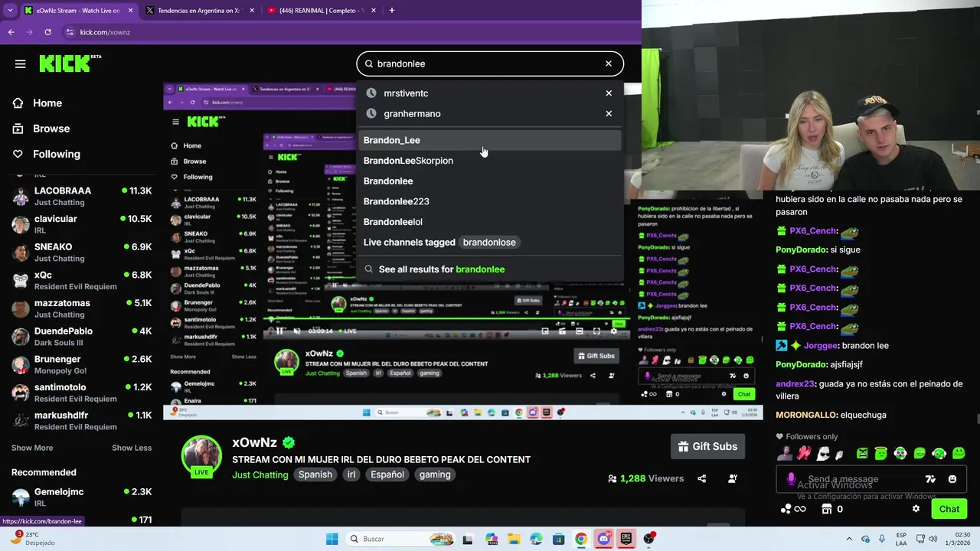Reload the page in browser
This screenshot has width=980, height=551.
47,32
